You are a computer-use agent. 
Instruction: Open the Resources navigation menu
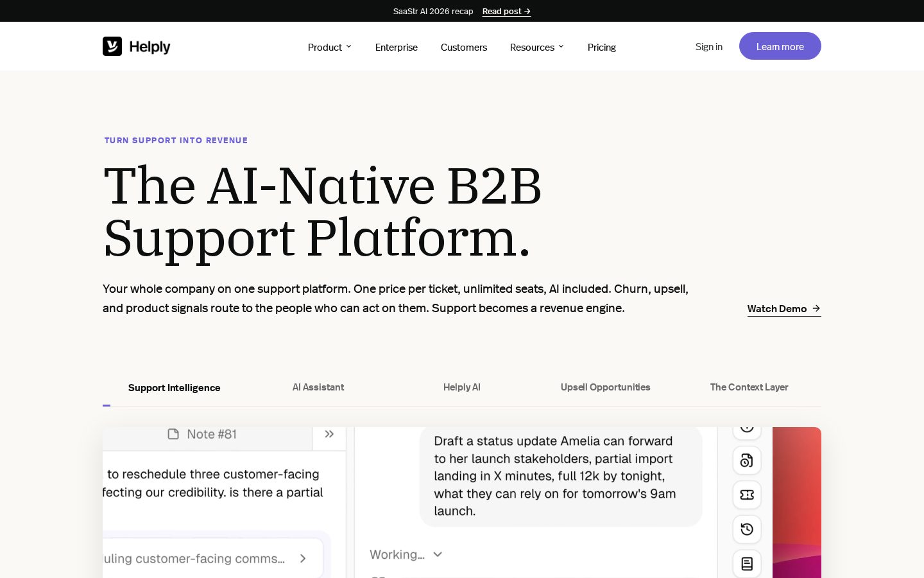tap(537, 47)
